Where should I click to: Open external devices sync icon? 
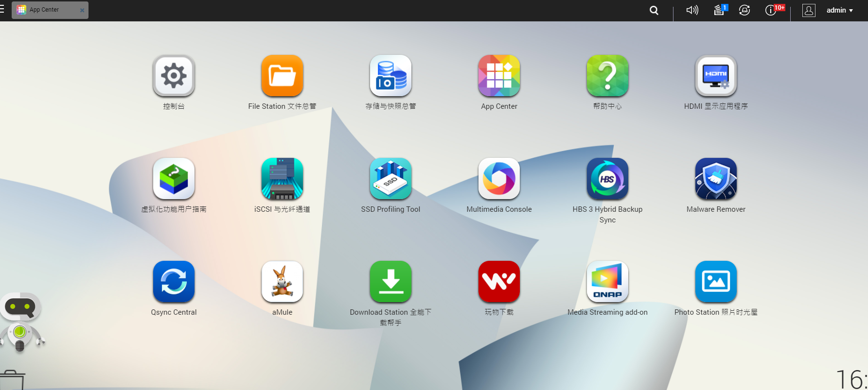click(744, 10)
